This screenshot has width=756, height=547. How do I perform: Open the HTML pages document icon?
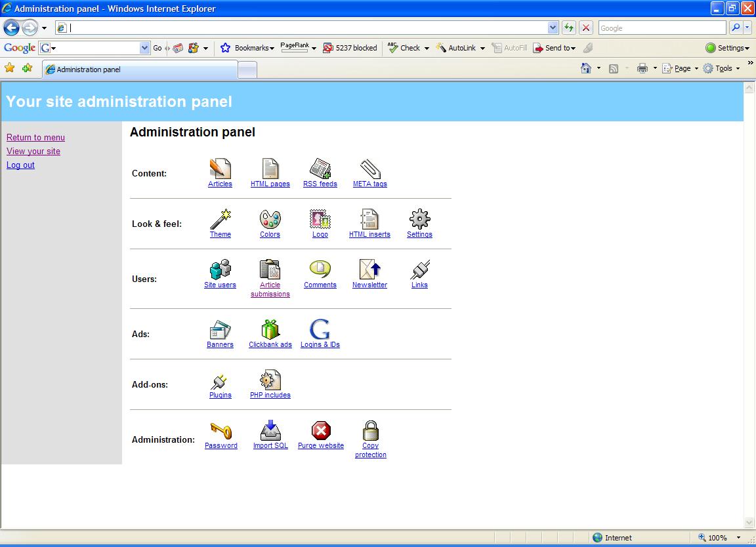tap(270, 169)
